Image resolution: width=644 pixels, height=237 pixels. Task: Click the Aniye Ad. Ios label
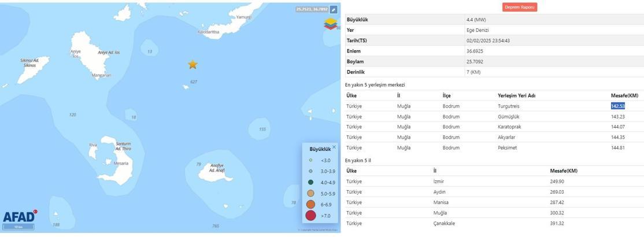(x=109, y=53)
